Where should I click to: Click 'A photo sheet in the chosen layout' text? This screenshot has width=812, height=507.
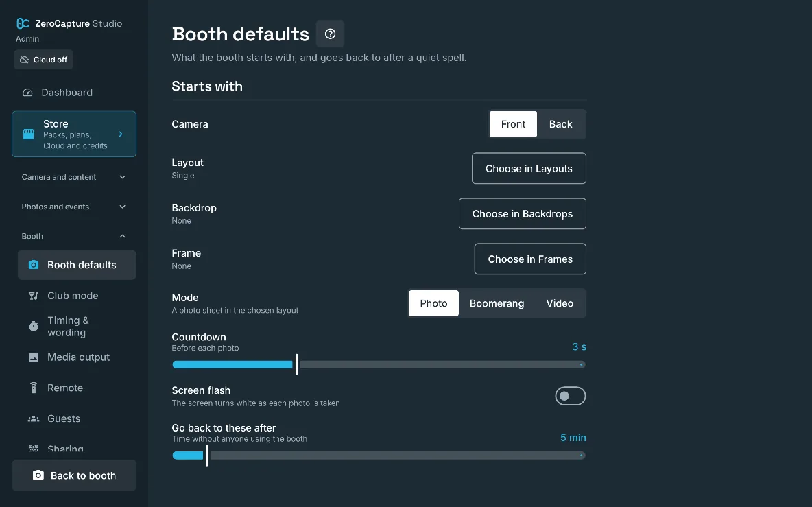(235, 310)
